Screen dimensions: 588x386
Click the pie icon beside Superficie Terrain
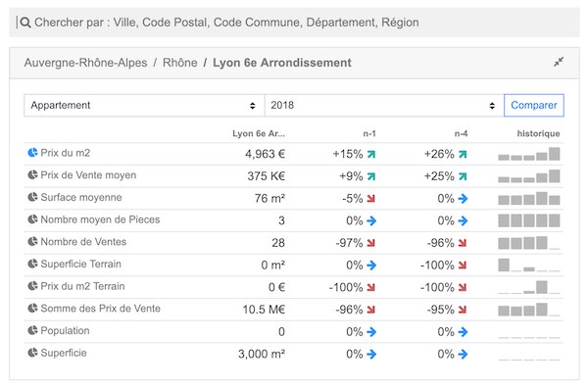[32, 264]
